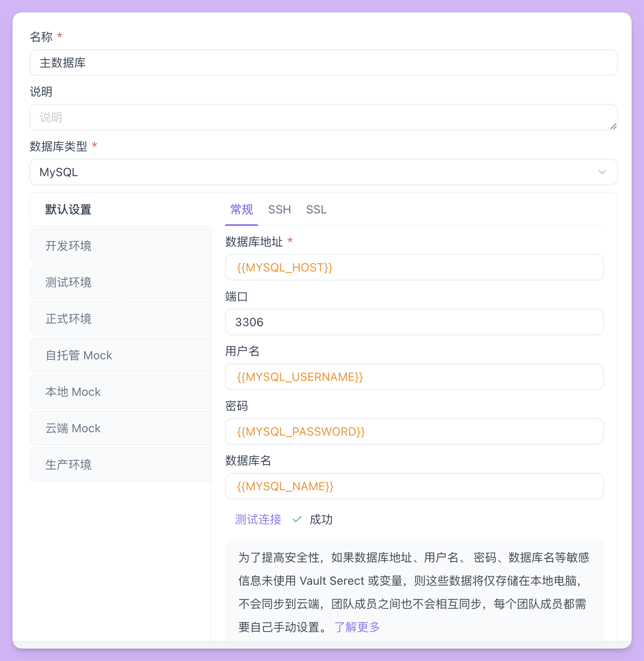Switch to the SSH tab

click(x=279, y=210)
